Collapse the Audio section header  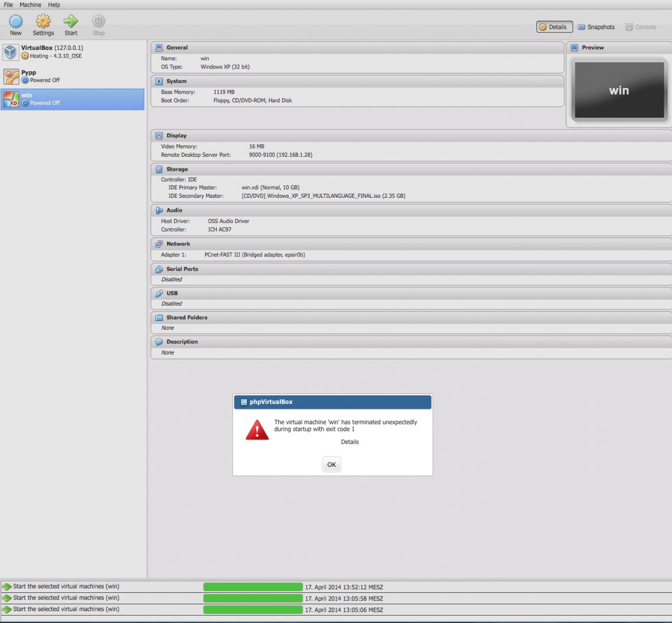click(x=411, y=210)
